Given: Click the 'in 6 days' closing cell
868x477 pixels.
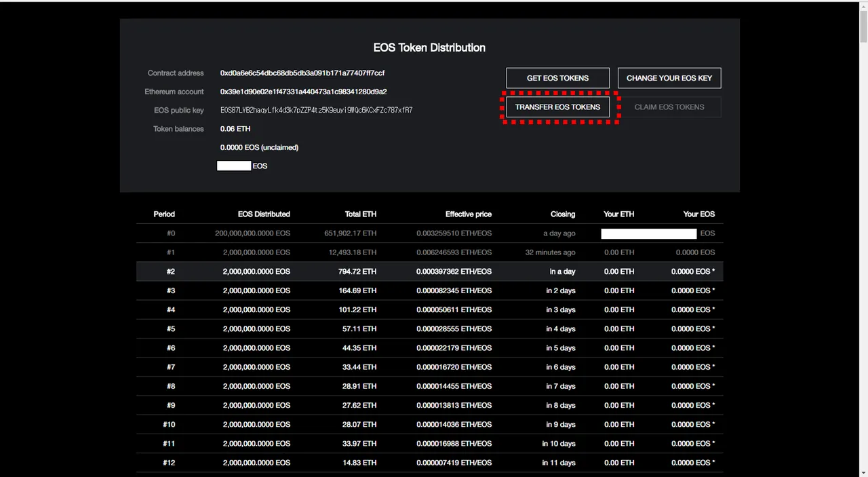Looking at the screenshot, I should point(561,367).
